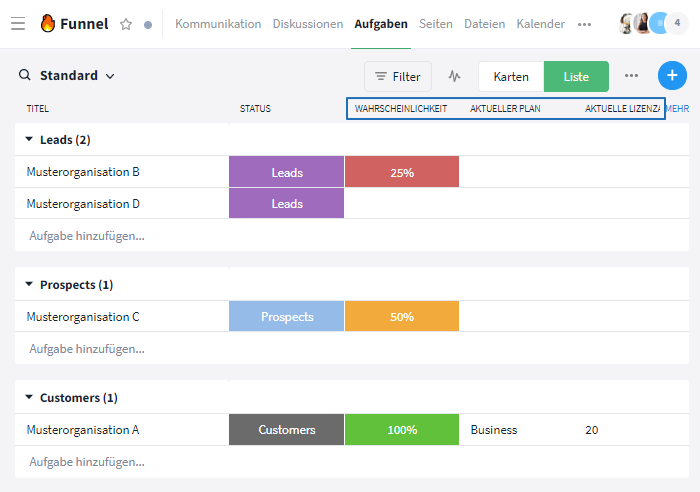The width and height of the screenshot is (700, 492).
Task: Open the Seiten tab
Action: [x=435, y=24]
